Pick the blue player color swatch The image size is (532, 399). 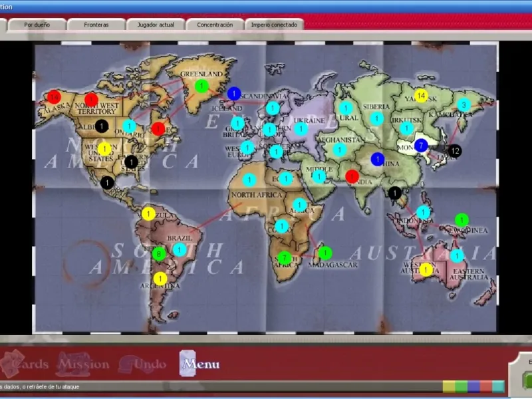click(473, 387)
